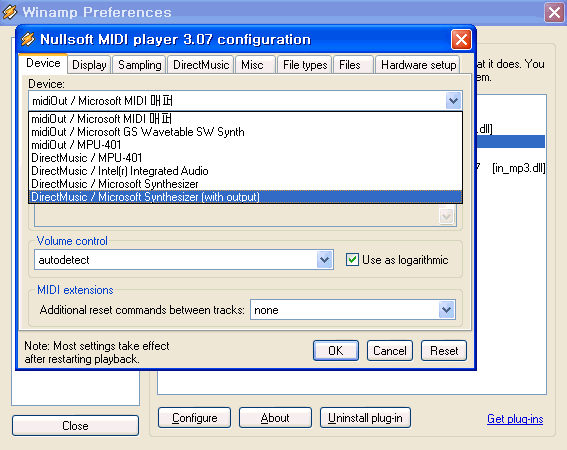Viewport: 567px width, 450px height.
Task: Close the Winamp Preferences window
Action: [554, 12]
